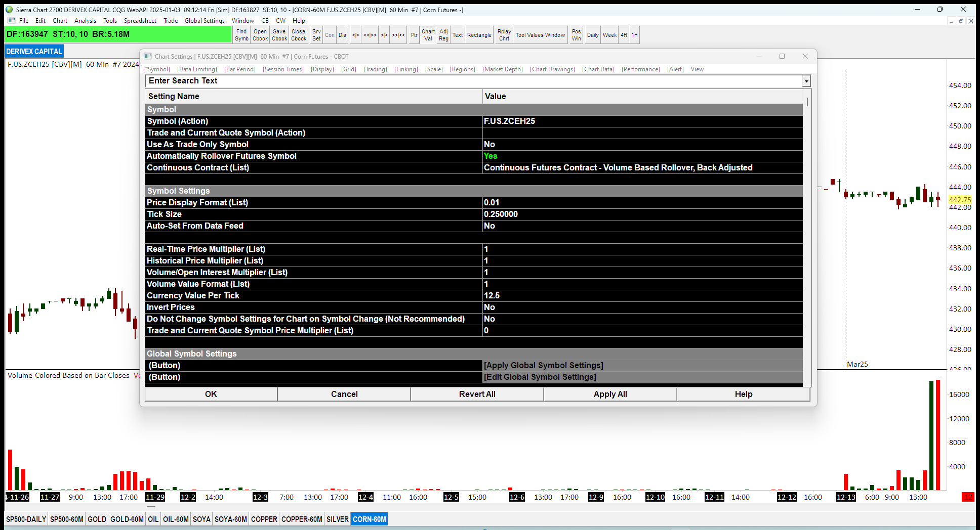Select the Ptr pointer tool
This screenshot has width=980, height=530.
click(x=414, y=35)
